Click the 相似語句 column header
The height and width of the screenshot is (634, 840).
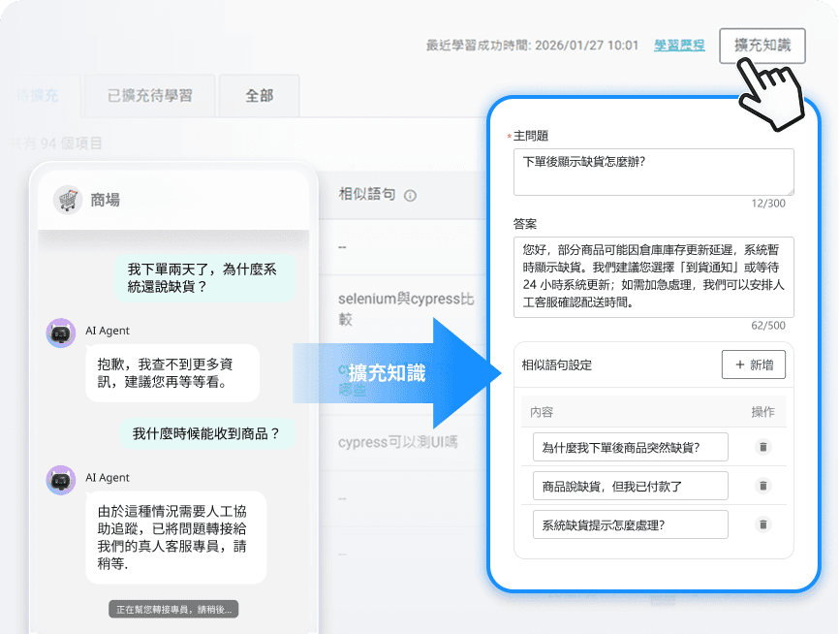tap(367, 194)
